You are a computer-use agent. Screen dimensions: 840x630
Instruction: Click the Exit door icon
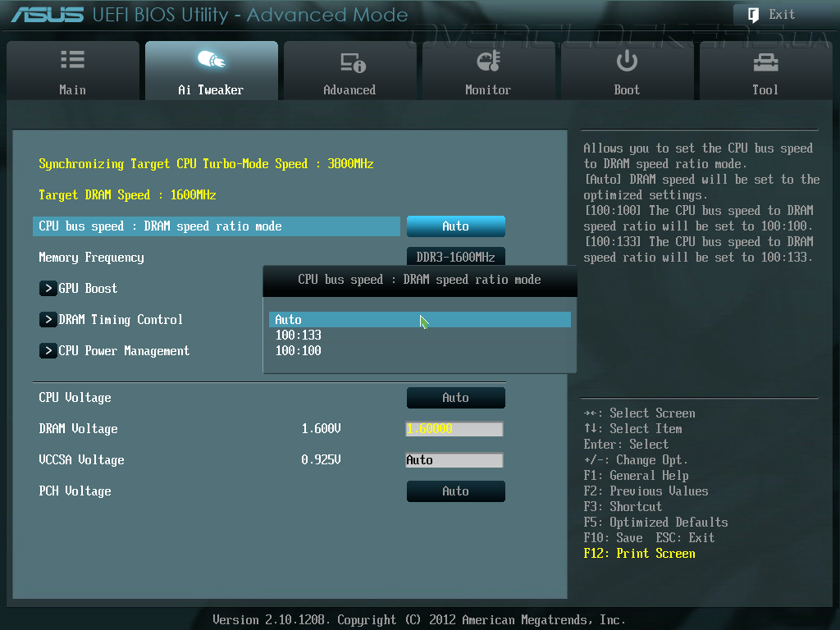(x=753, y=15)
